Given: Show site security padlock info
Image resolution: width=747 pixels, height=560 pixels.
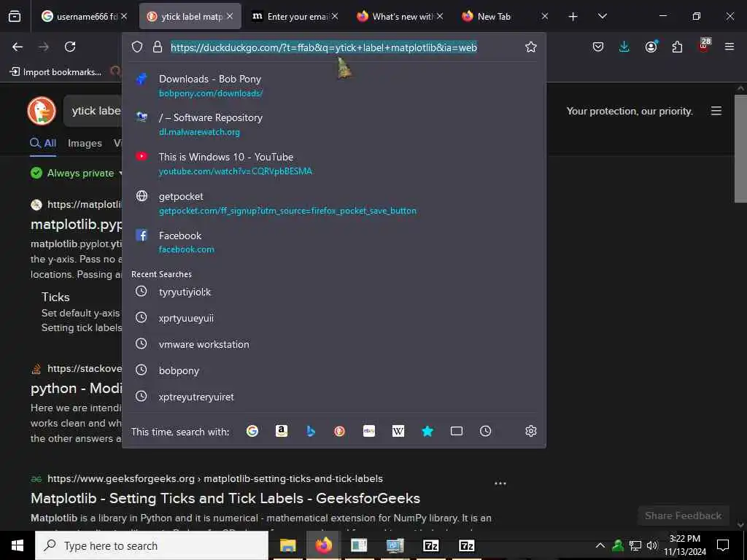Looking at the screenshot, I should click(158, 47).
